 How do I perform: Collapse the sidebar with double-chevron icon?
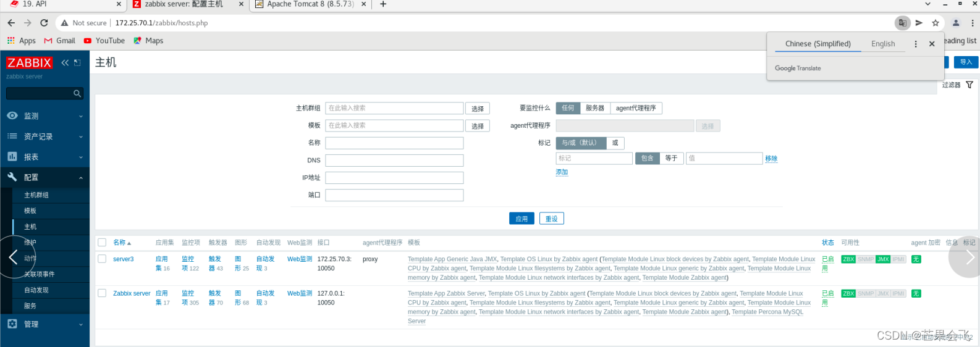tap(65, 63)
